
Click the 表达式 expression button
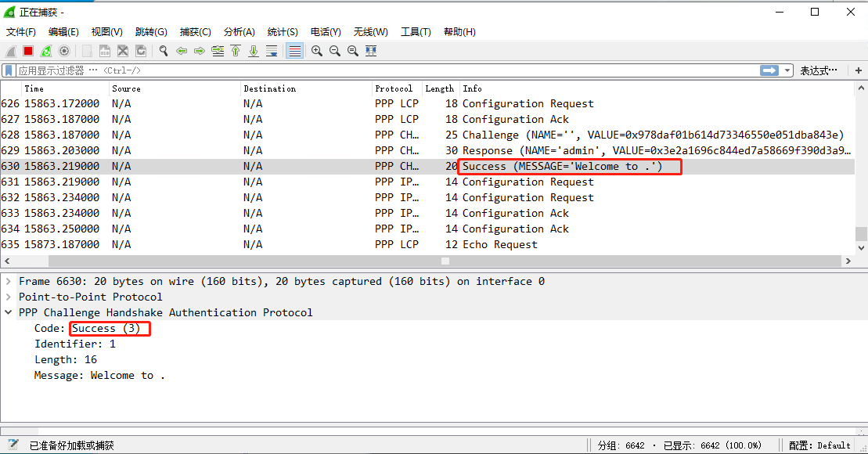tap(818, 71)
